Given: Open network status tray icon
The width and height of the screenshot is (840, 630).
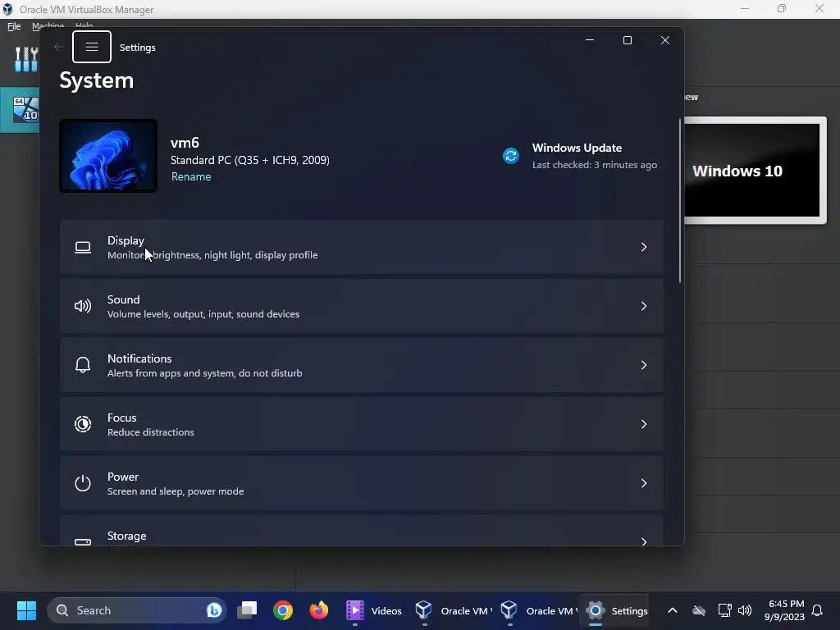Looking at the screenshot, I should 724,610.
